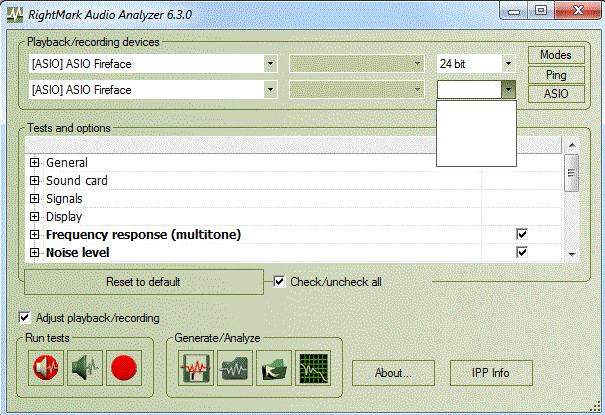Select the Display row label

click(x=64, y=216)
